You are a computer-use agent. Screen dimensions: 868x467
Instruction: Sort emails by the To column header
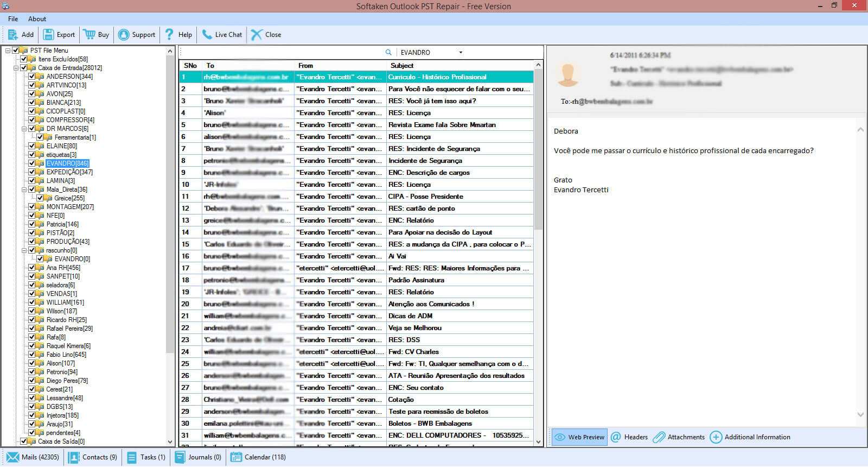(248, 65)
